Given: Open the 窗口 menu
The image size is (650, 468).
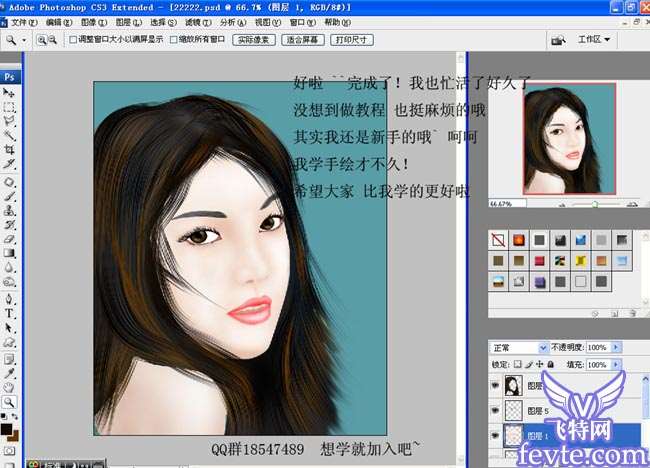Looking at the screenshot, I should point(302,22).
